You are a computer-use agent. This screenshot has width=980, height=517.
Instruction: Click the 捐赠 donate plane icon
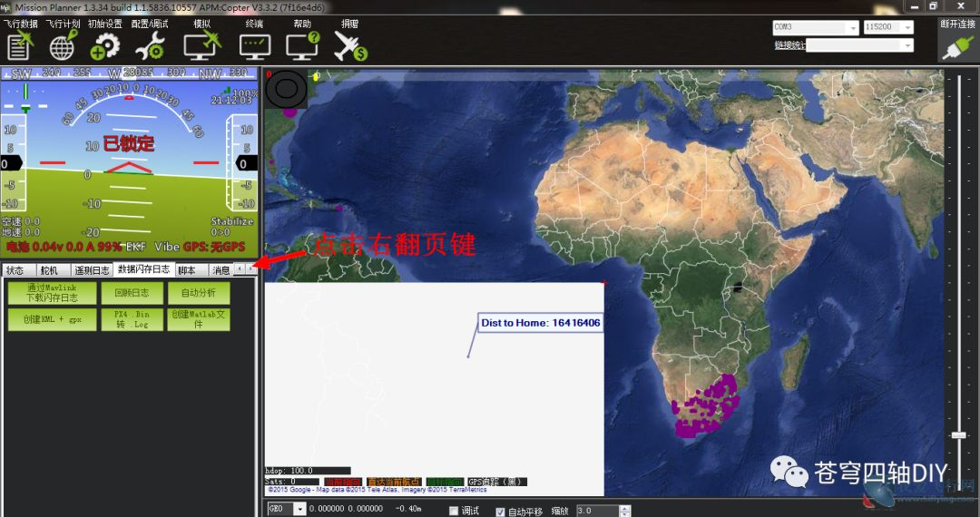click(350, 45)
